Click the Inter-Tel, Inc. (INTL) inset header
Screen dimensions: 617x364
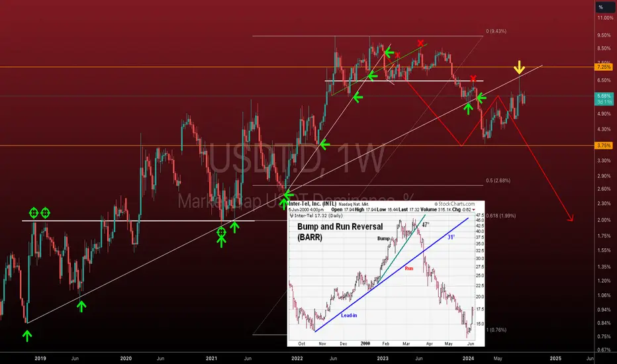(x=313, y=204)
